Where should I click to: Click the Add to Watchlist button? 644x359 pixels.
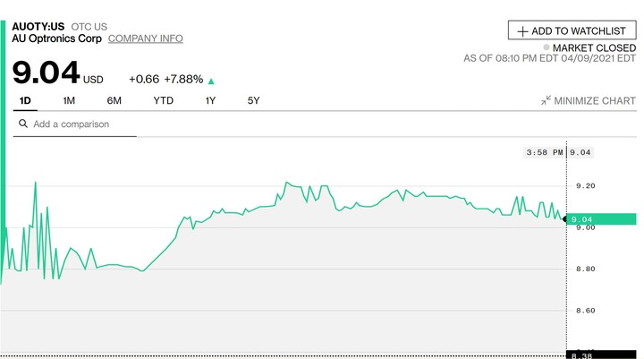tap(572, 30)
